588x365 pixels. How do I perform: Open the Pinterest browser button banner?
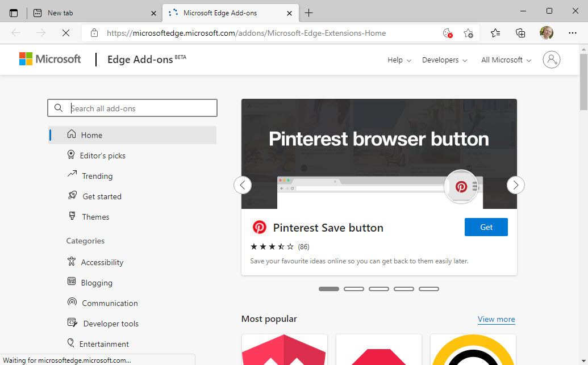tap(379, 154)
